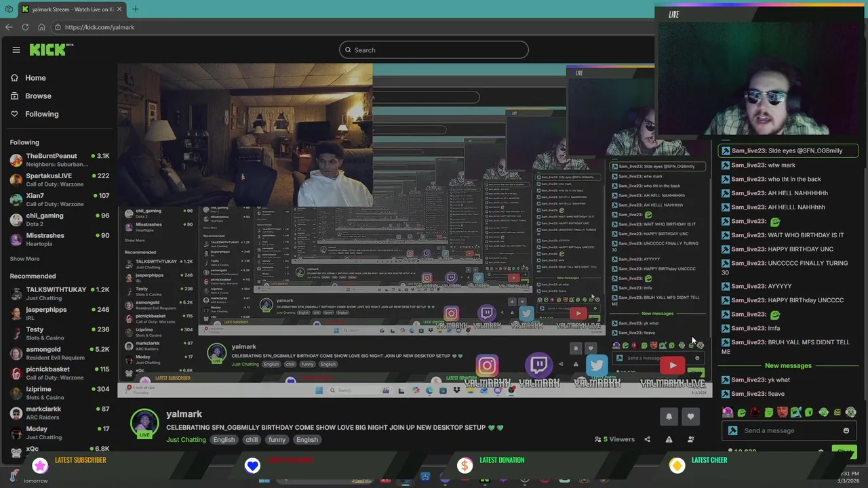Reload the page with the refresh icon
Image resolution: width=868 pixels, height=488 pixels.
click(x=25, y=27)
